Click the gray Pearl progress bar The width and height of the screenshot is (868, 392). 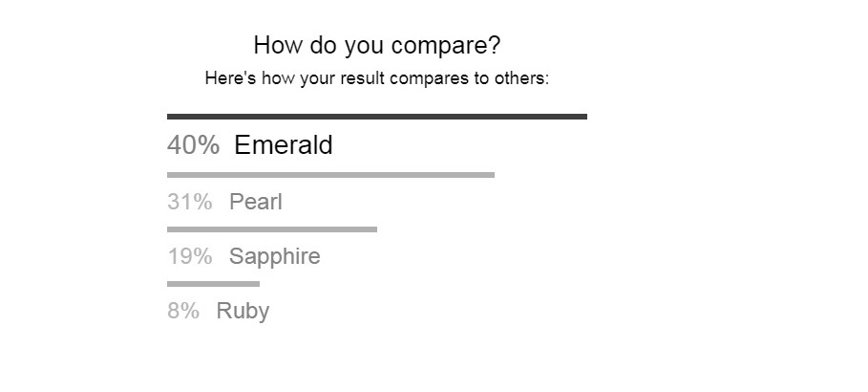[x=330, y=175]
